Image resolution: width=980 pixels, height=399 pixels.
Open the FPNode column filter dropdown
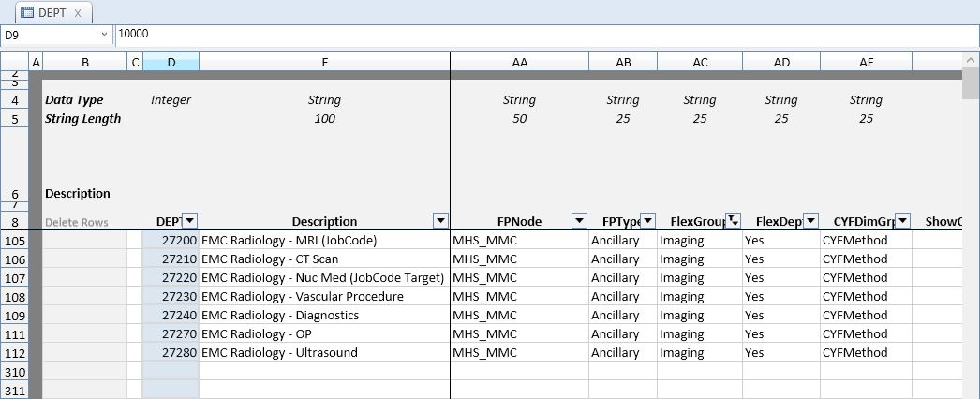tap(579, 221)
